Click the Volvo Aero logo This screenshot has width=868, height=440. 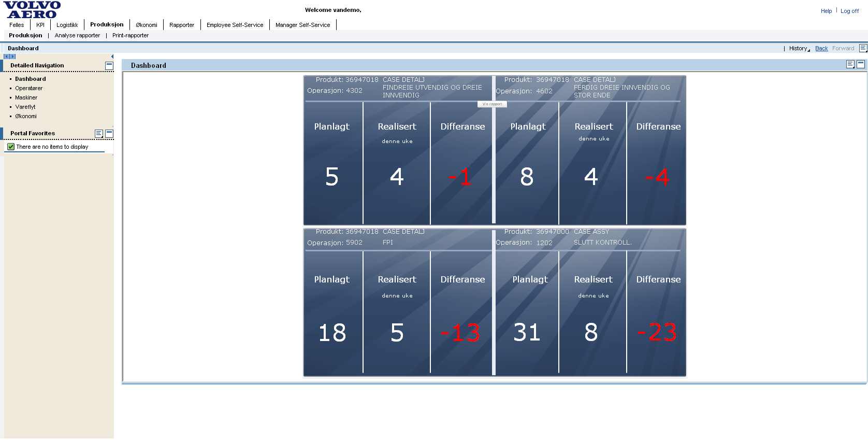(x=32, y=10)
